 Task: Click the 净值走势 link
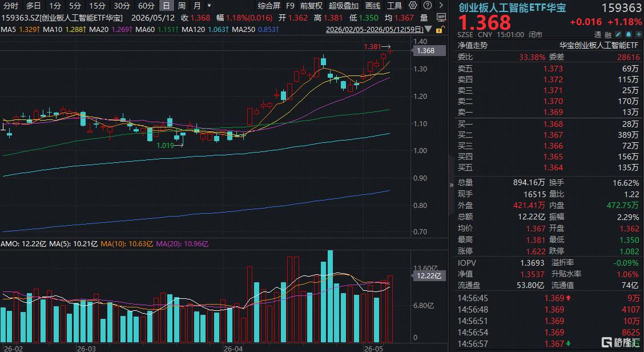tap(472, 46)
